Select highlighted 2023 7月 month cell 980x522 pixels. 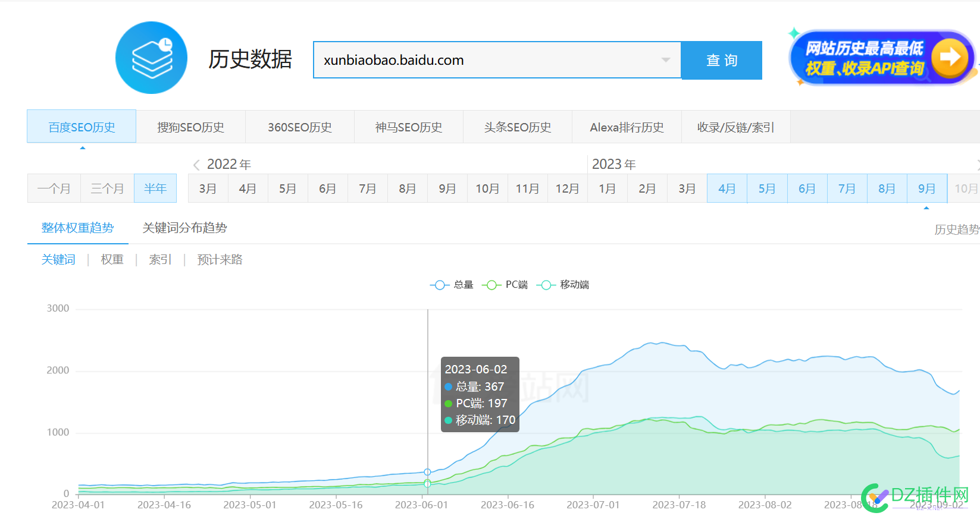tap(847, 188)
